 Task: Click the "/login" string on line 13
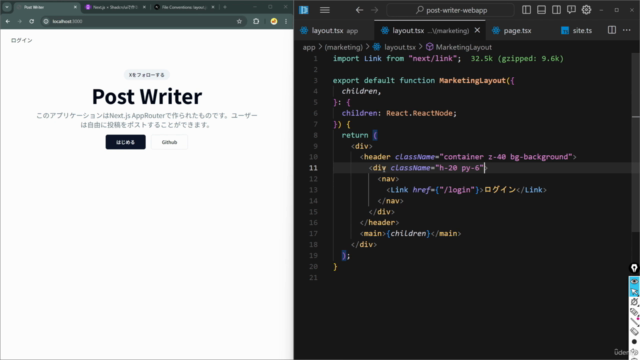coord(457,190)
